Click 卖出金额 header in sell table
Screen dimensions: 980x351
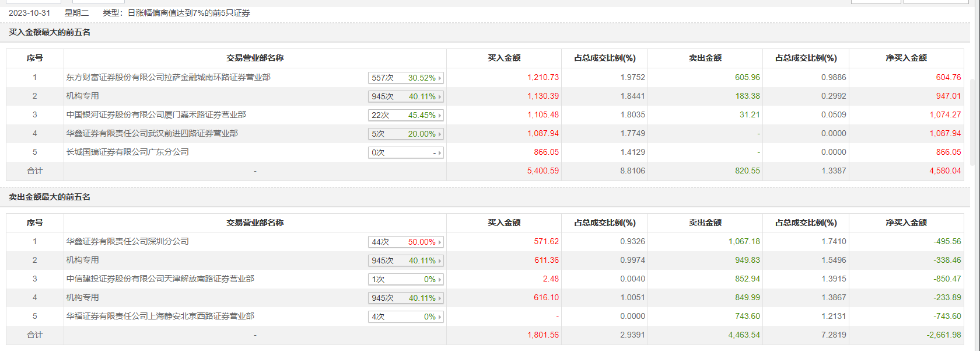click(x=705, y=223)
